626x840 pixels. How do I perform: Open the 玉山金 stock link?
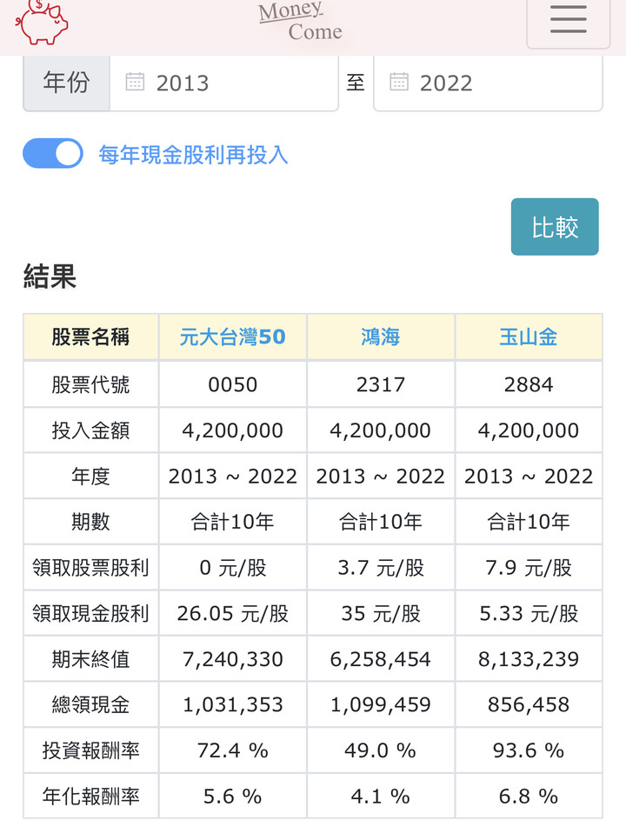529,337
